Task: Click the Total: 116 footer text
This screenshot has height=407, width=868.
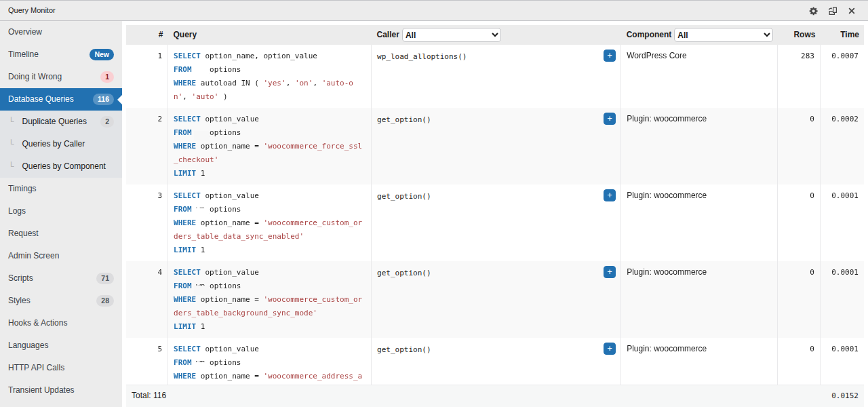Action: 149,395
